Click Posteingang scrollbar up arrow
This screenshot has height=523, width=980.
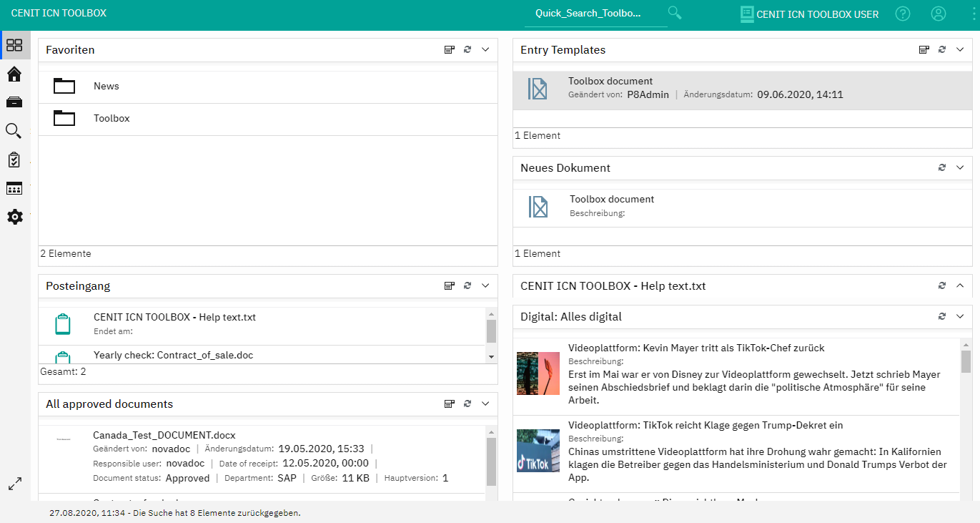[491, 313]
